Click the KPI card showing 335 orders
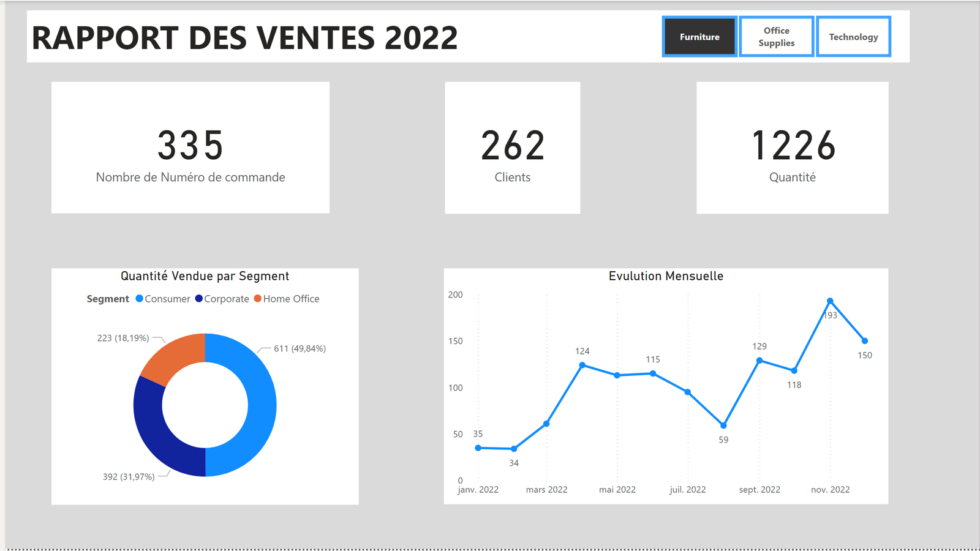This screenshot has height=551, width=980. point(190,147)
